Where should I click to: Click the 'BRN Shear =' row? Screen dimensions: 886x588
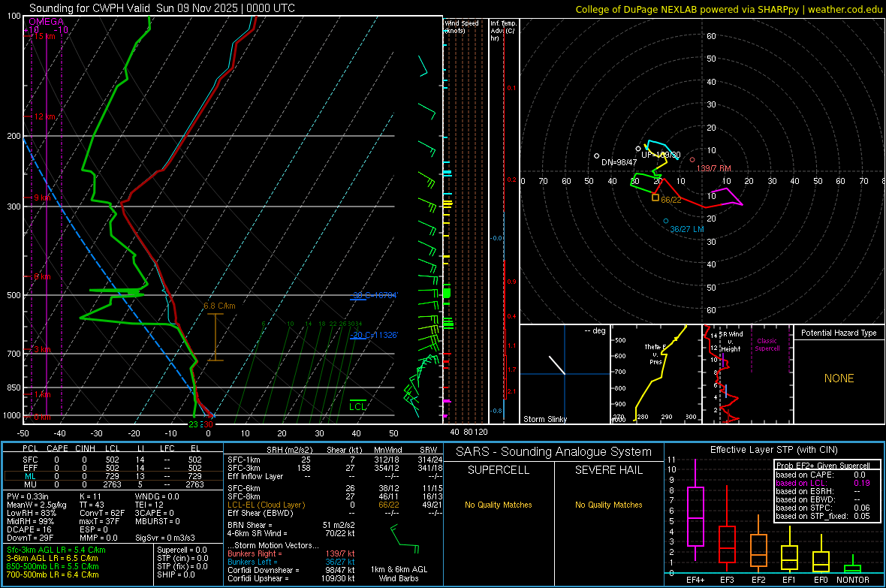[291, 525]
